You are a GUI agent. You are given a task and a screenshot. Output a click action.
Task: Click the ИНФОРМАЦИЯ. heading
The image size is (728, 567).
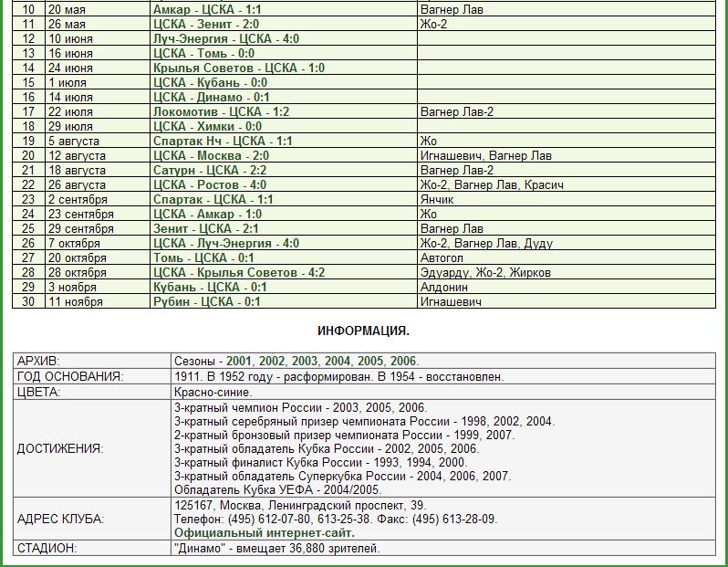pyautogui.click(x=363, y=331)
